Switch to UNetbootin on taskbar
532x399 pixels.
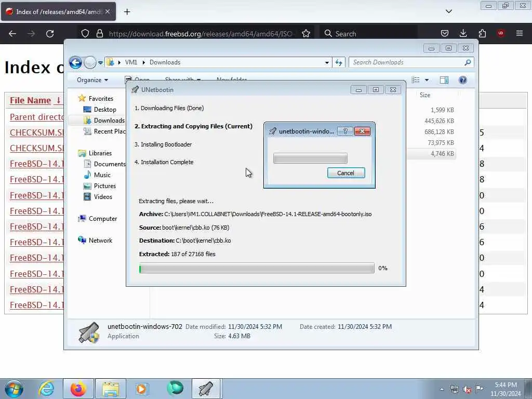[206, 389]
